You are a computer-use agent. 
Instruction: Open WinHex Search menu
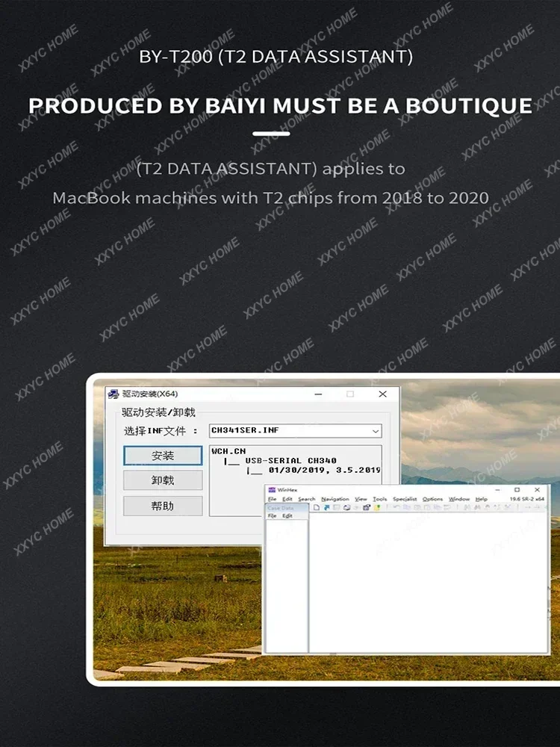pos(307,499)
